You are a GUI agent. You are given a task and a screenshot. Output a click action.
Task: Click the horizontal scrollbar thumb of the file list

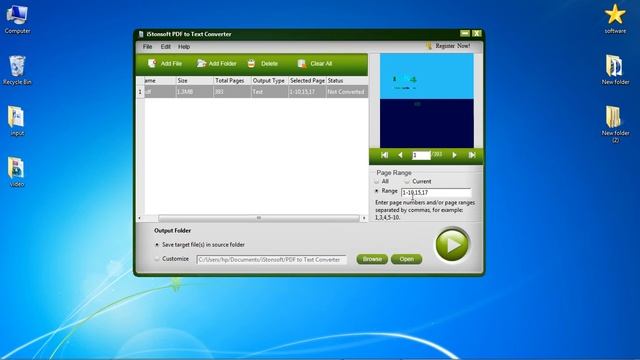259,218
